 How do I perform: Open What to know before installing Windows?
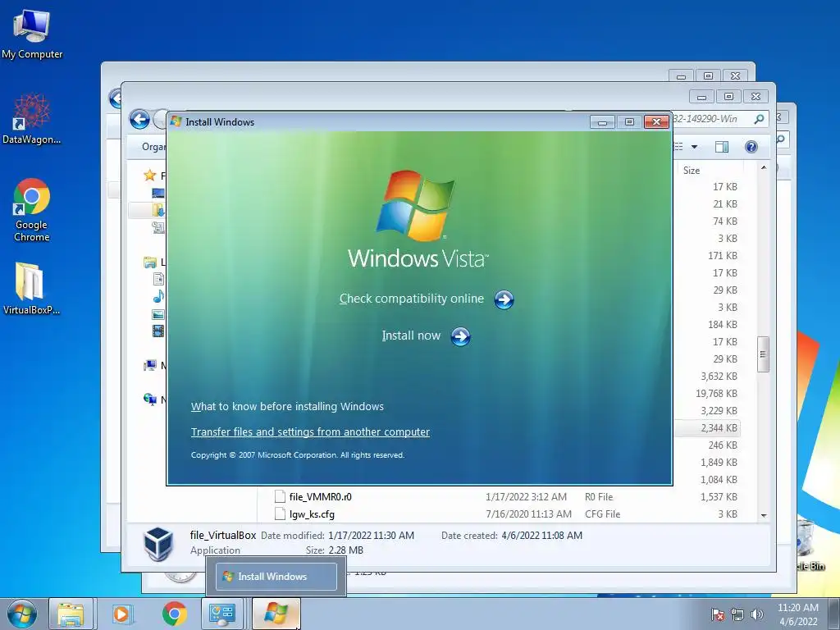pos(287,407)
